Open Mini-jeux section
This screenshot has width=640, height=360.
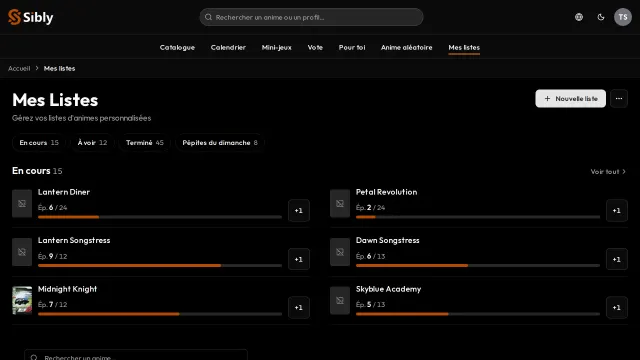click(x=277, y=47)
